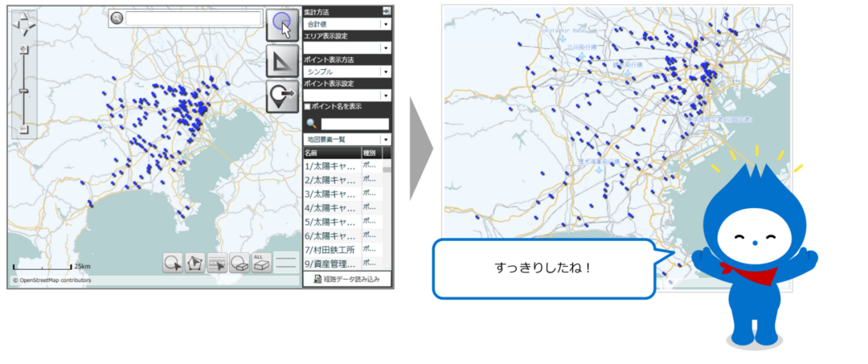868x364 pixels.
Task: Open ポイント表示方法 dropdown showing シンプル
Action: [346, 72]
